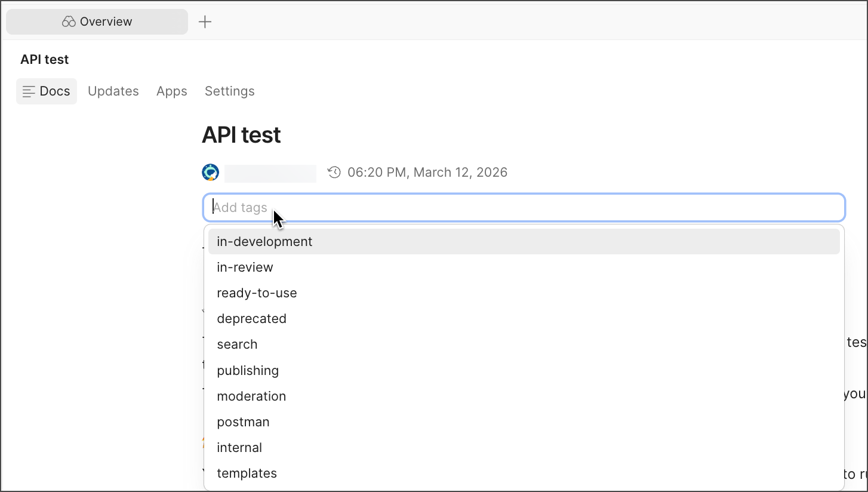Choose the search tag

tap(237, 345)
